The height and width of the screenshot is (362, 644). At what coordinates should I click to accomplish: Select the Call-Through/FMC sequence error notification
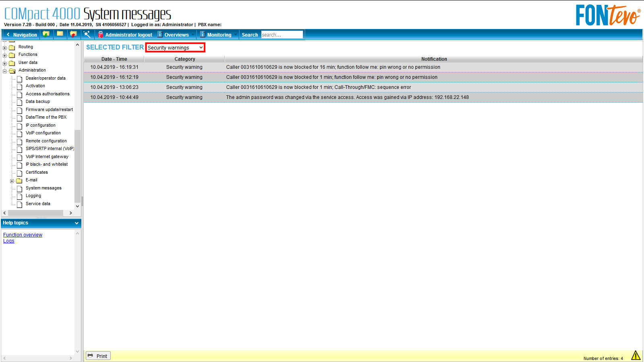click(x=318, y=87)
